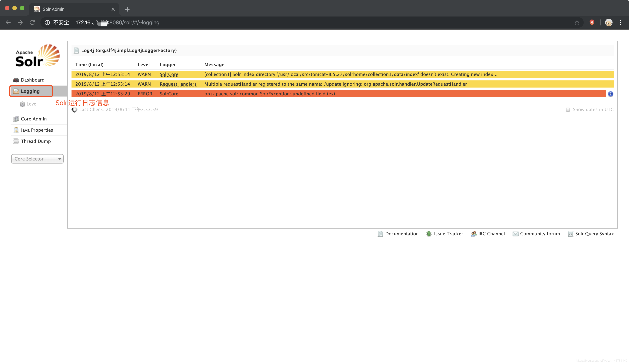Open Thread Dump page
The height and width of the screenshot is (364, 629).
click(x=36, y=141)
